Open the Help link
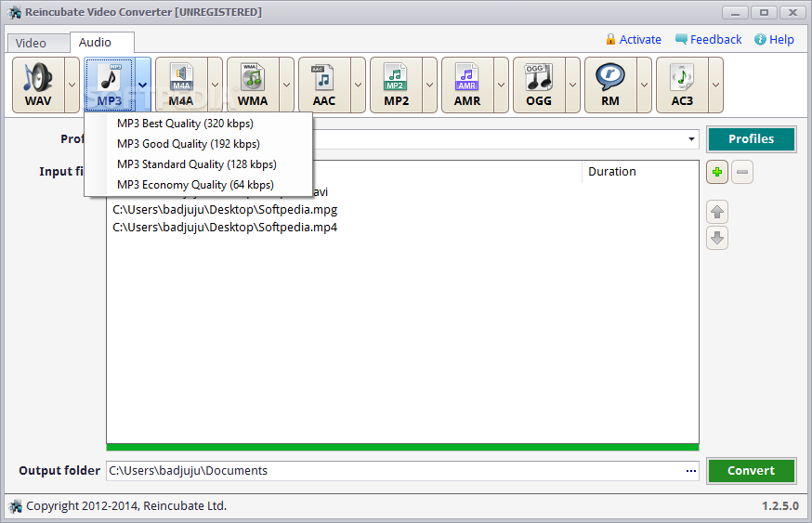 (x=775, y=39)
